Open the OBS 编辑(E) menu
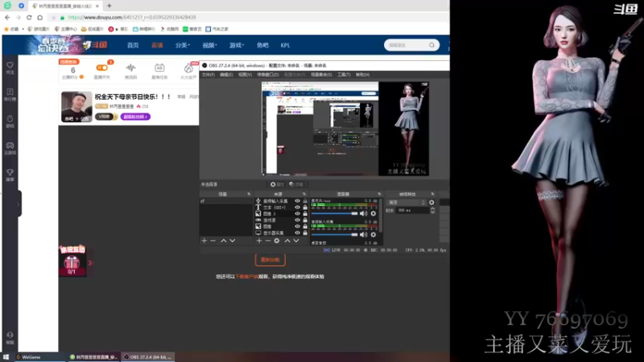The width and height of the screenshot is (644, 362). click(x=226, y=75)
